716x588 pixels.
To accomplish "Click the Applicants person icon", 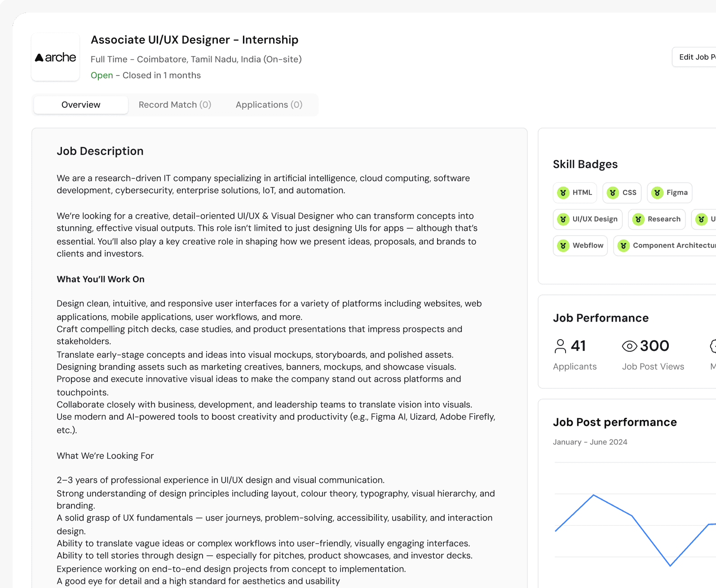I will 560,346.
